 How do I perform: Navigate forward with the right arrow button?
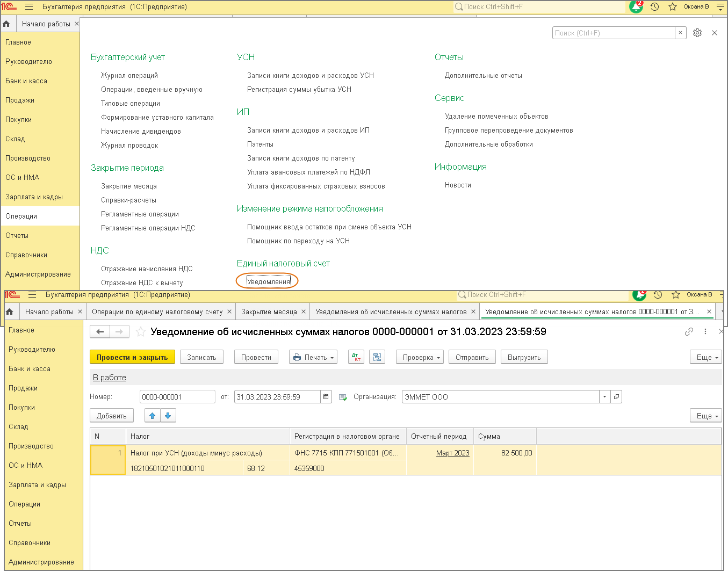point(119,332)
